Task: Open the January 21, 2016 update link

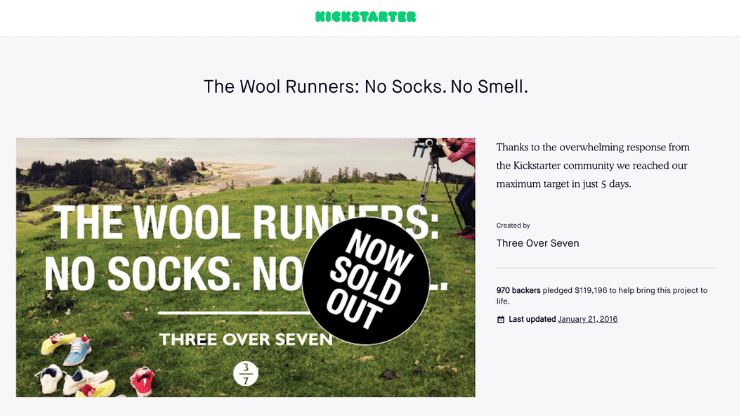Action: 588,319
